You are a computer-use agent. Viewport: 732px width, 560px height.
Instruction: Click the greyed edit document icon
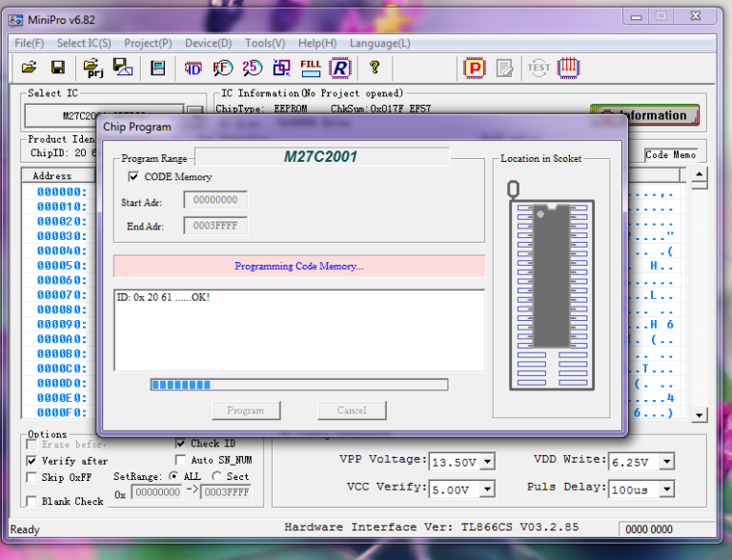pos(504,69)
